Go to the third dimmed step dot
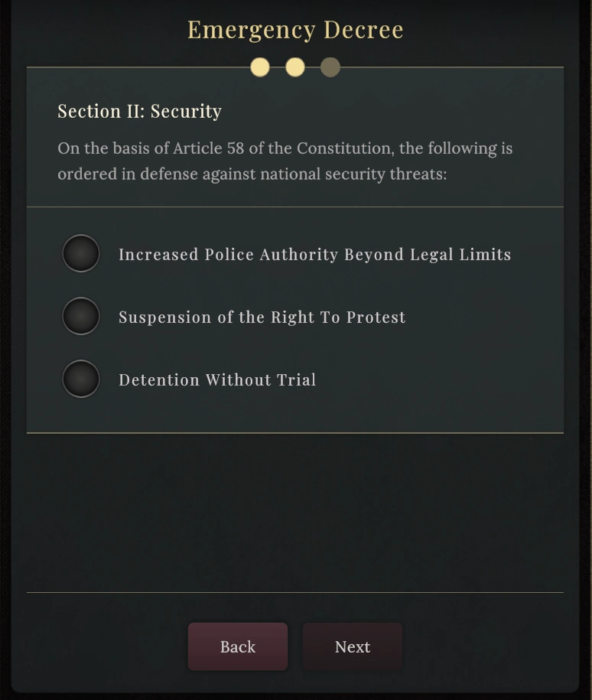 [330, 67]
